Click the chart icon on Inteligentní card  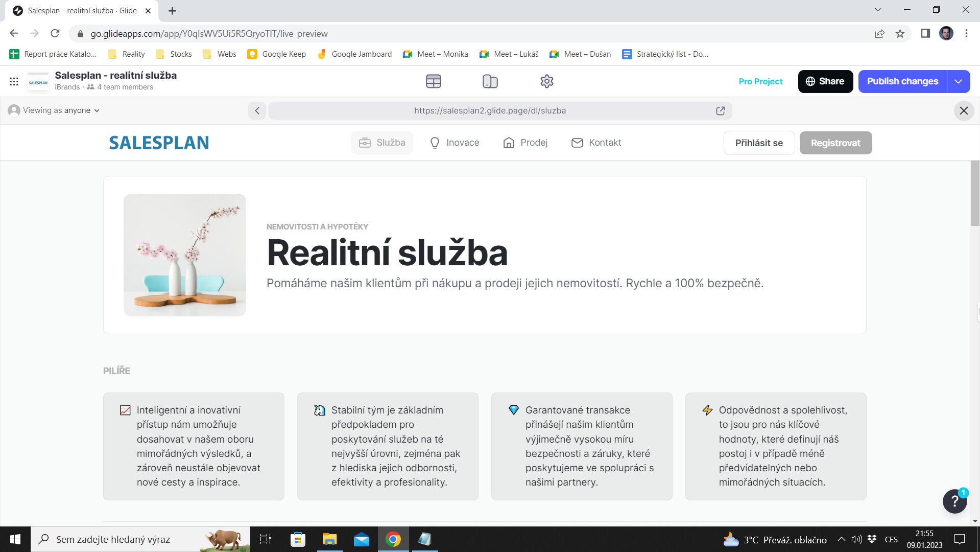tap(125, 410)
